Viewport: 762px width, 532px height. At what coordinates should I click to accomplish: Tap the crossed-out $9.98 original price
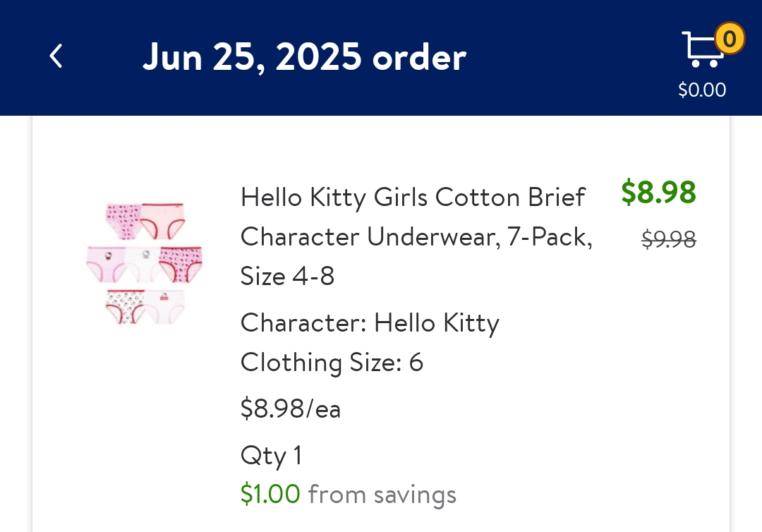(668, 240)
